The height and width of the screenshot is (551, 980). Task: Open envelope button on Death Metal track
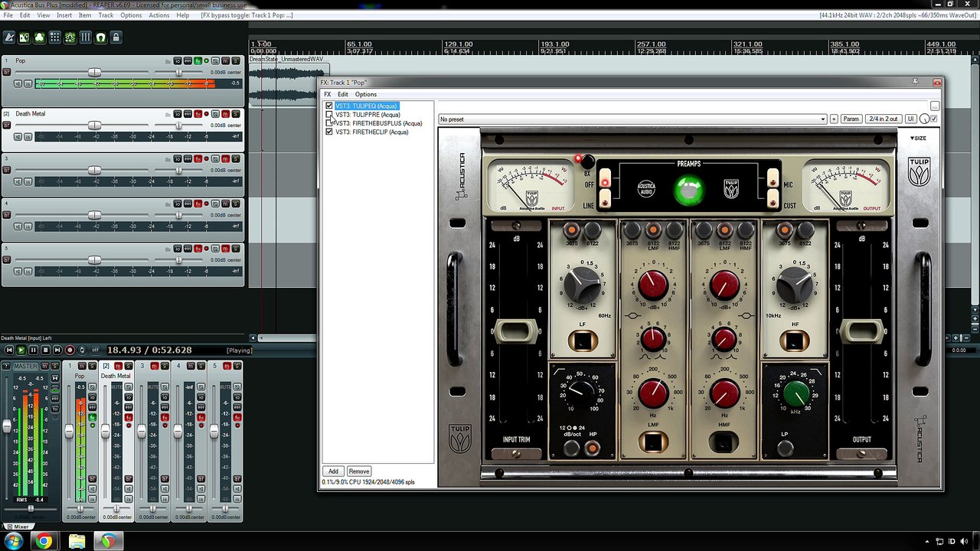[188, 114]
